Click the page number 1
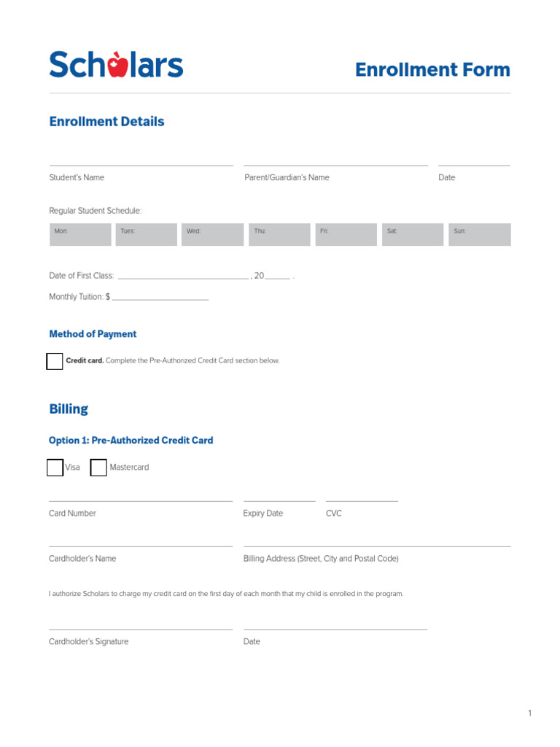The height and width of the screenshot is (747, 560). coord(529,713)
